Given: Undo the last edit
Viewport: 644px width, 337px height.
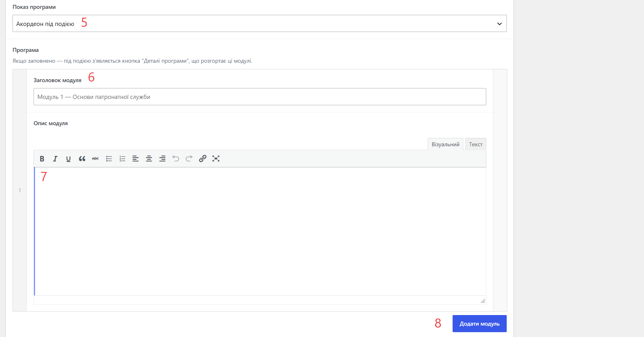Looking at the screenshot, I should 176,159.
